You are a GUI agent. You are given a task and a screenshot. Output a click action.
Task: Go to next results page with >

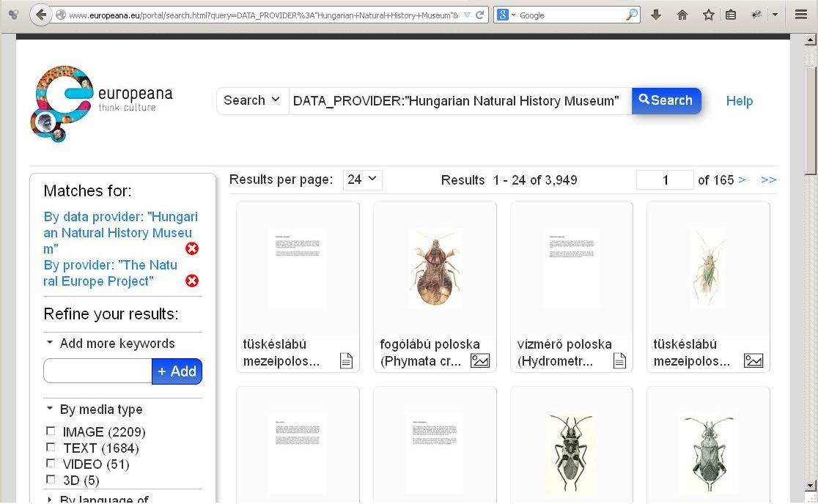pos(742,179)
